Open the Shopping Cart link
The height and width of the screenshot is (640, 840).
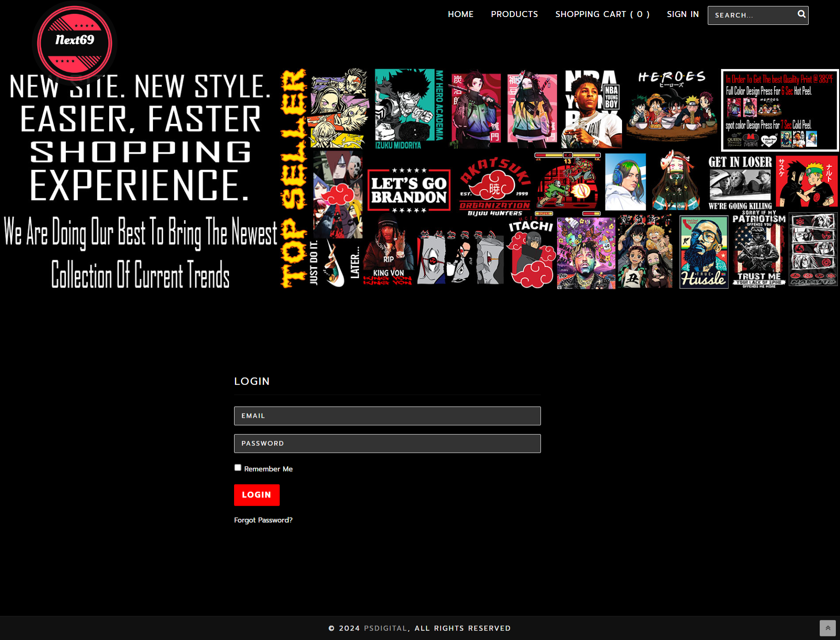[x=602, y=14]
